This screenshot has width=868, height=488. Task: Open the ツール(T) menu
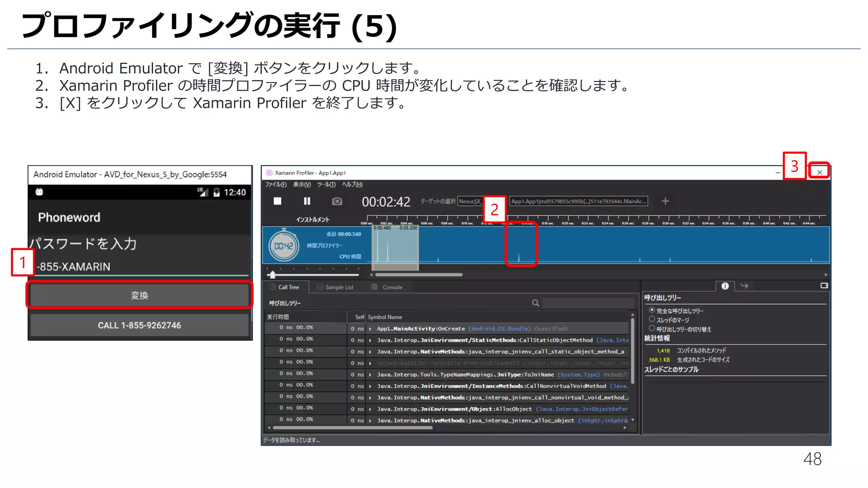(x=326, y=184)
